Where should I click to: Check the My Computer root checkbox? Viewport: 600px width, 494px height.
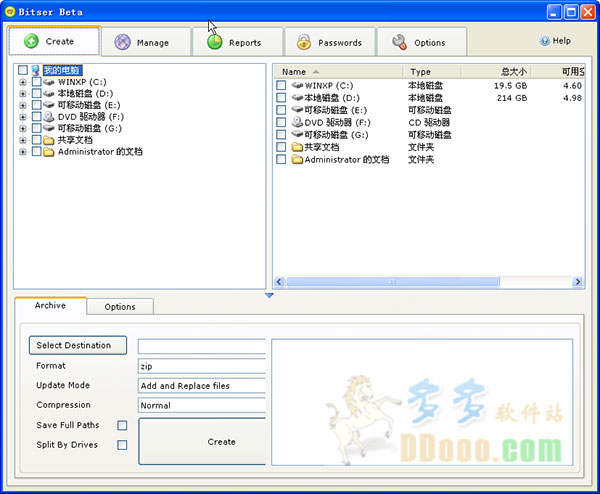23,70
